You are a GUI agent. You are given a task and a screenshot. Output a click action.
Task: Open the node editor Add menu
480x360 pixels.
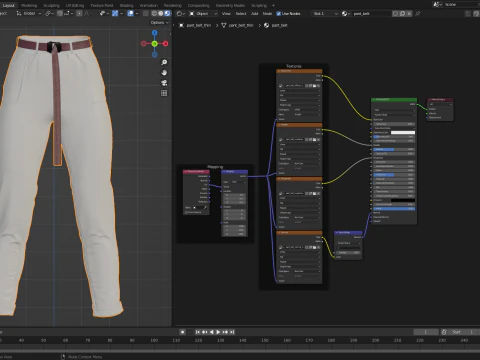click(255, 14)
